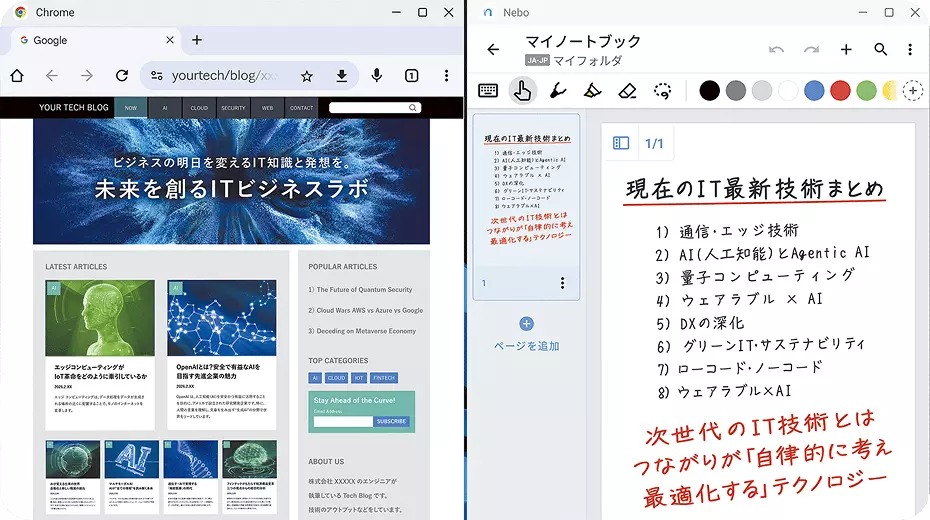
Task: Open green head edge computing article thumbnail
Action: click(100, 318)
